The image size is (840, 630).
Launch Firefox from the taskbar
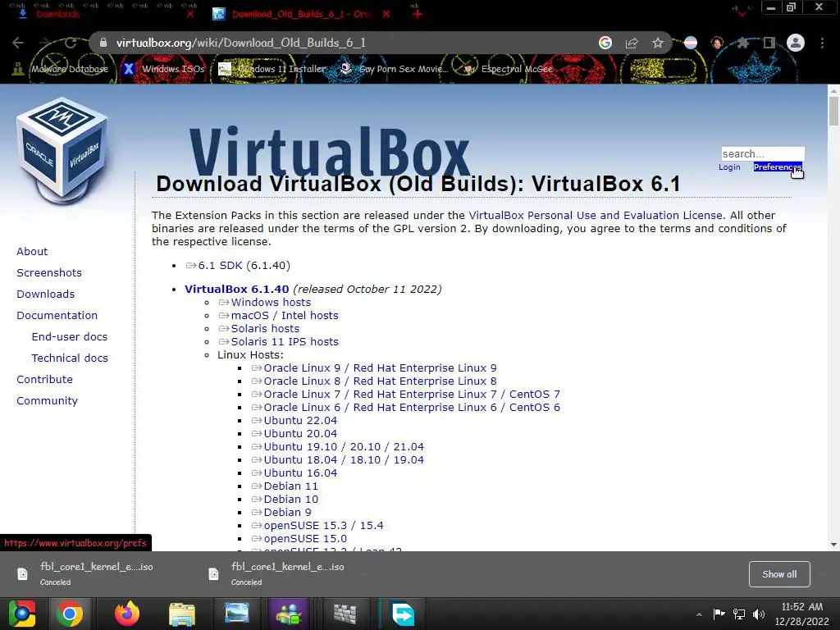click(x=127, y=614)
